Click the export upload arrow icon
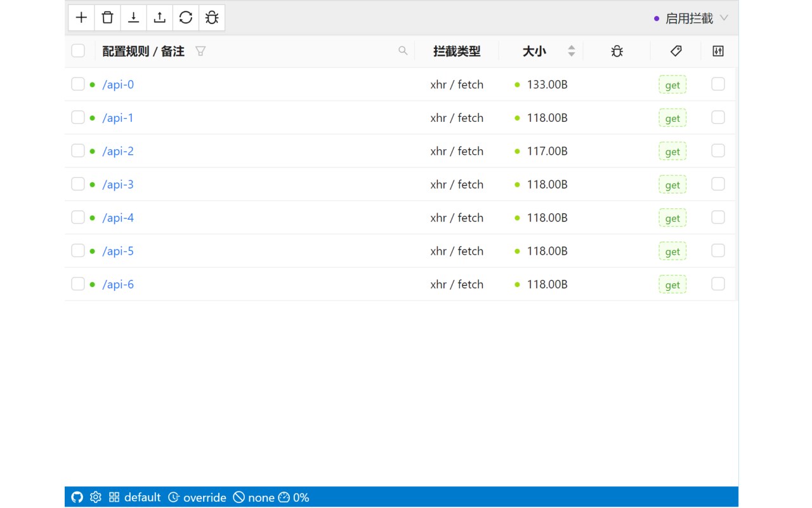 (x=159, y=18)
